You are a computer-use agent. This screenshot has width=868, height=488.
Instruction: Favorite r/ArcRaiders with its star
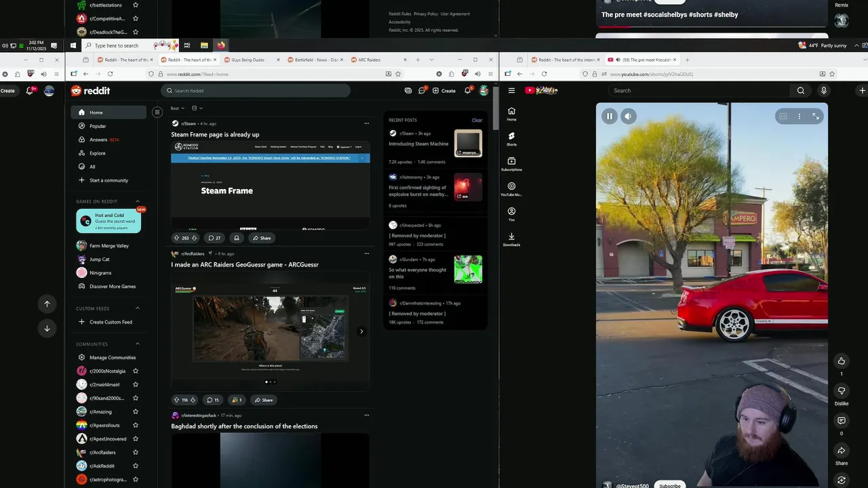pos(136,452)
